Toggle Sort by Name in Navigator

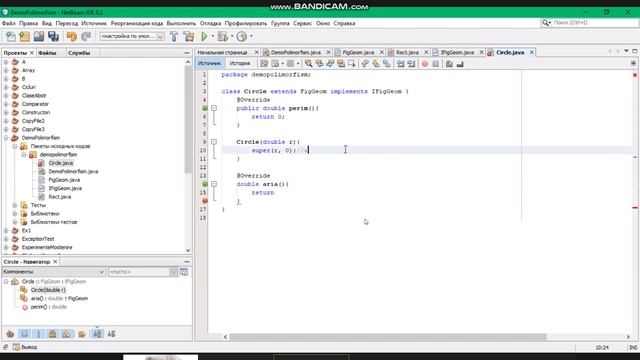(x=98, y=334)
